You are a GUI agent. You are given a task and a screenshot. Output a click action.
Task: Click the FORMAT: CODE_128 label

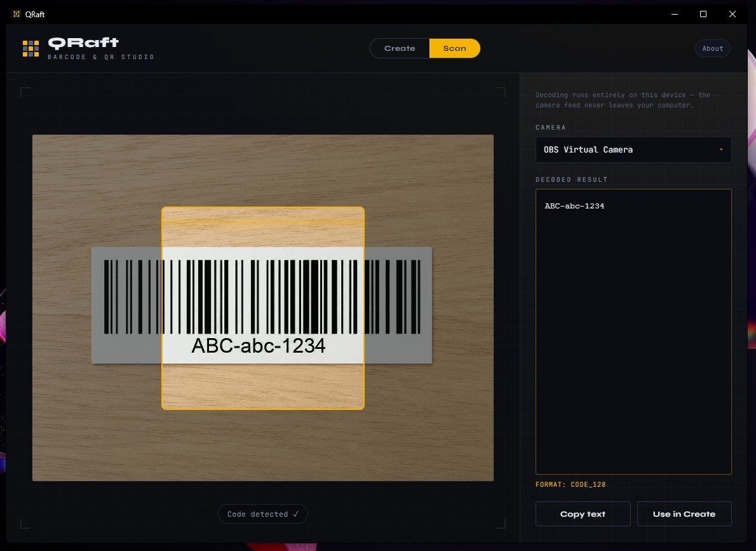point(570,484)
